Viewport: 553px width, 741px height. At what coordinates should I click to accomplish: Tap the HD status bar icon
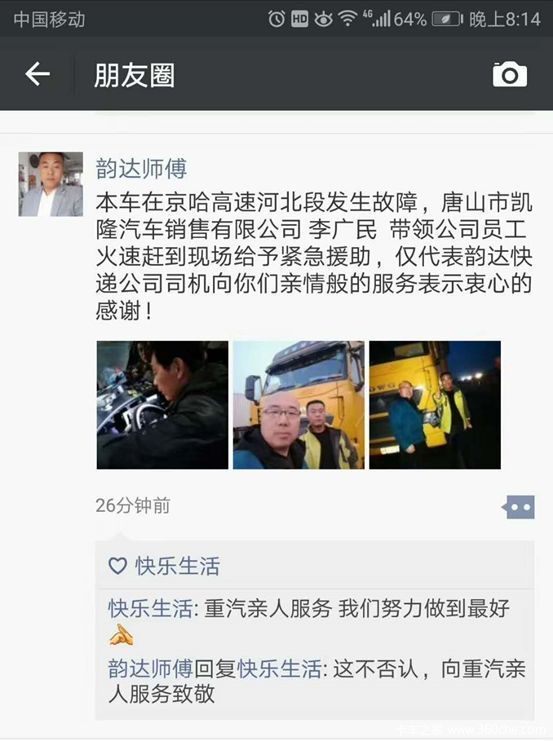point(300,19)
